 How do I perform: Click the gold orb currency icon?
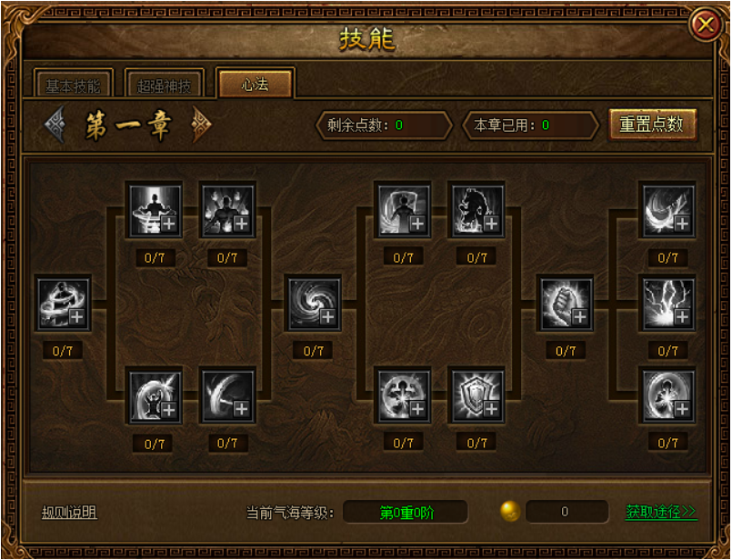510,511
